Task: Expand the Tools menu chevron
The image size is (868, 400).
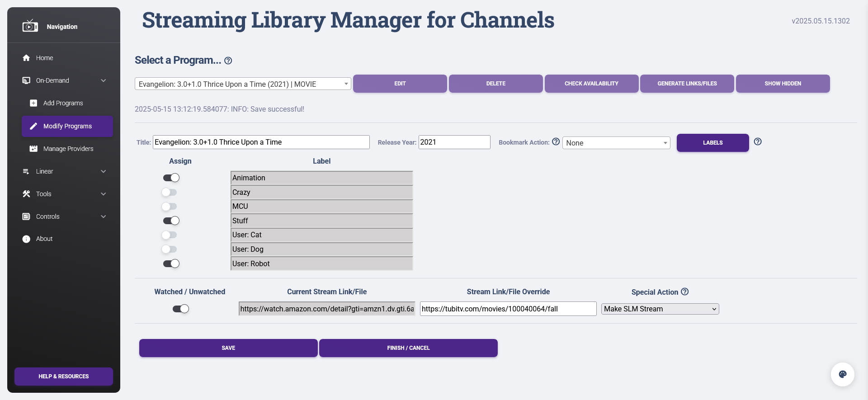Action: (104, 194)
